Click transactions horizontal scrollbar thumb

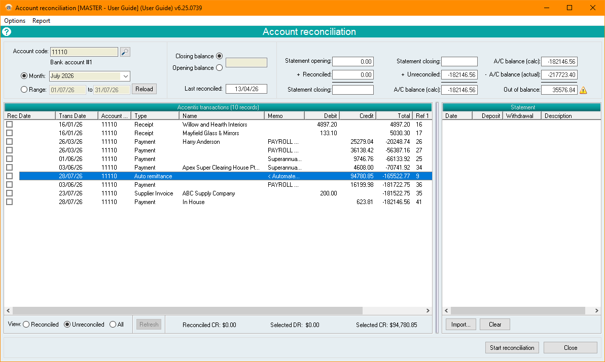coord(188,311)
